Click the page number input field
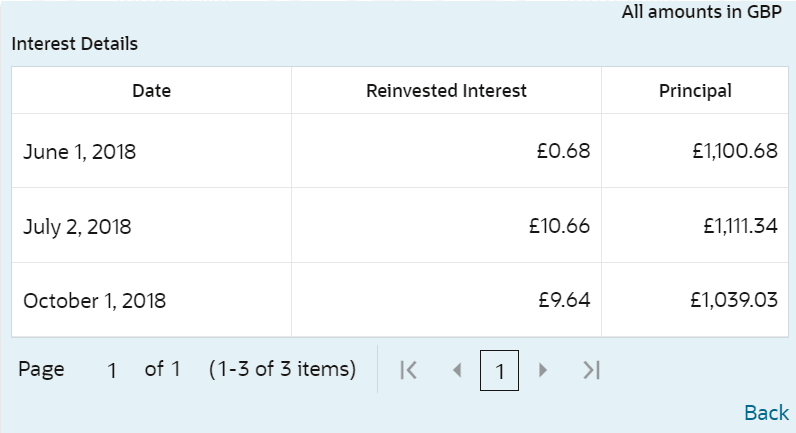Image resolution: width=796 pixels, height=433 pixels. tap(113, 370)
